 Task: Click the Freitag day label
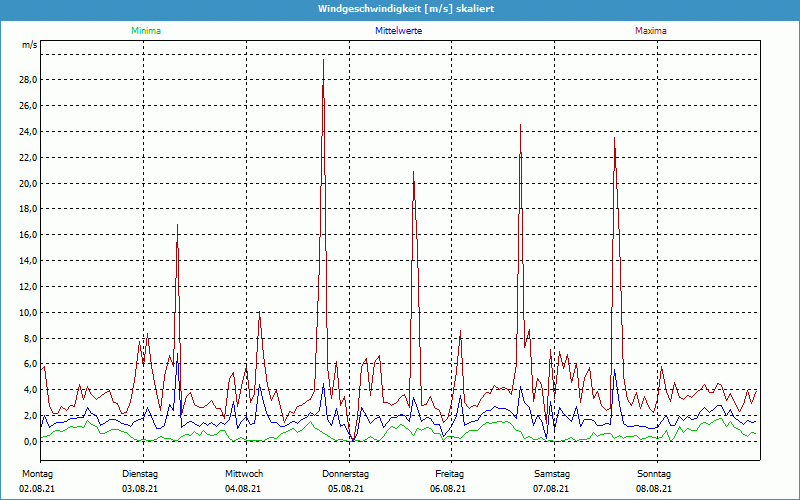click(x=449, y=474)
